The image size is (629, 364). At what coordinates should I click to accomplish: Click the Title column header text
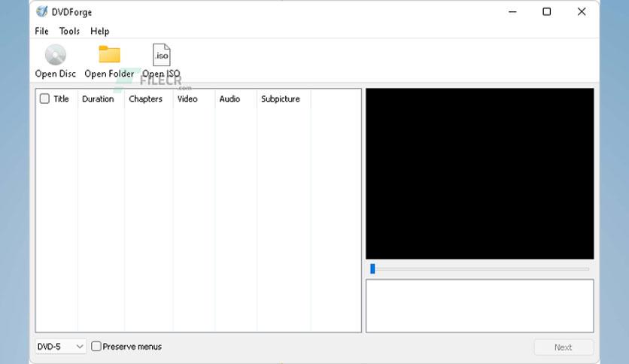coord(62,99)
